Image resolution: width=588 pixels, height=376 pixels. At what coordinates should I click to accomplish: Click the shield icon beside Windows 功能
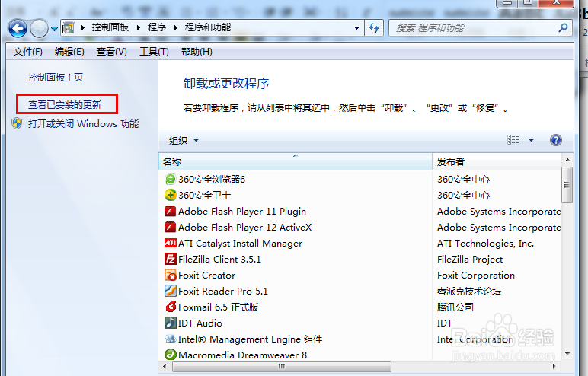pos(17,123)
